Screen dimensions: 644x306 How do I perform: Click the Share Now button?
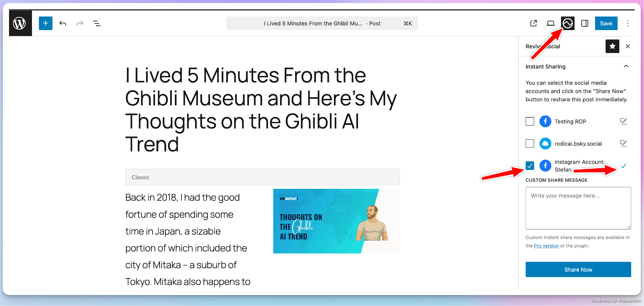578,270
